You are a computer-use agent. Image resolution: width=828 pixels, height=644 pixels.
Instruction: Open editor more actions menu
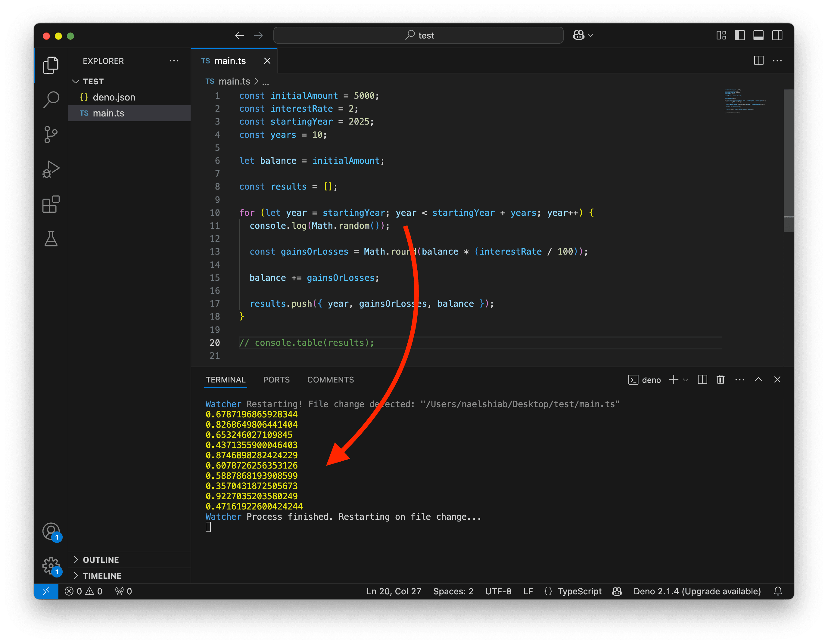click(x=777, y=60)
